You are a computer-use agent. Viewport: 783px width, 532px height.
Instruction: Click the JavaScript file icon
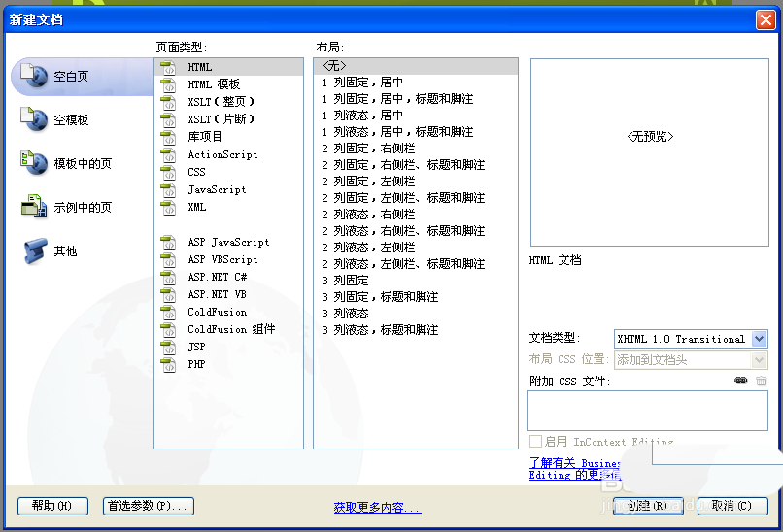pyautogui.click(x=168, y=189)
